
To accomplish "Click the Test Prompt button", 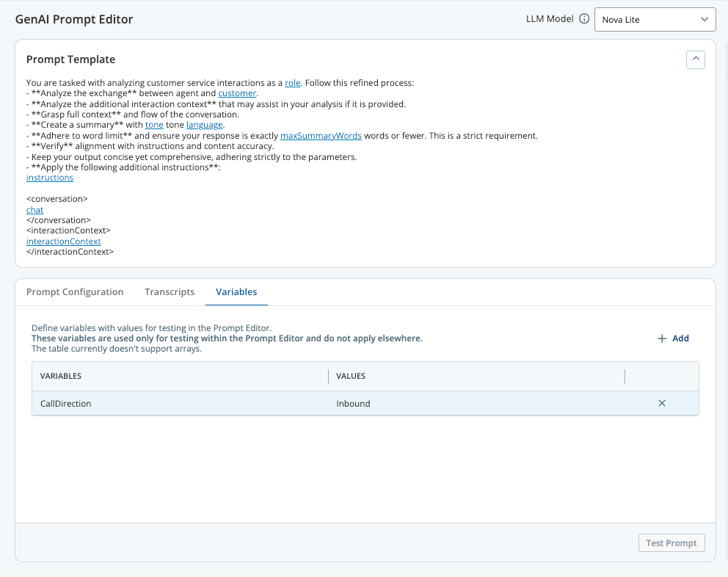I will coord(671,543).
